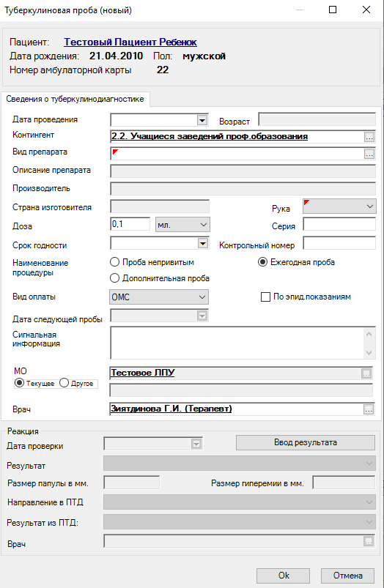Open Срок годности calendar dropdown
Image resolution: width=384 pixels, height=588 pixels.
tap(203, 244)
